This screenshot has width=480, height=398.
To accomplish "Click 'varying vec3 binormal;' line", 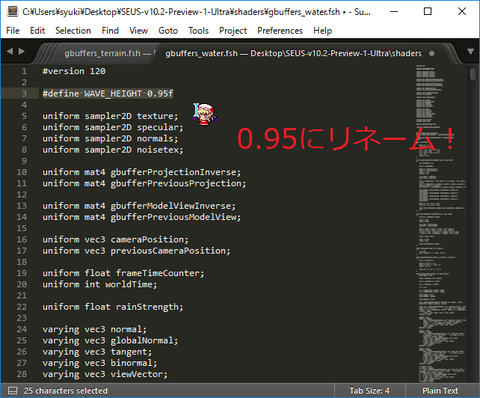I will [x=100, y=363].
